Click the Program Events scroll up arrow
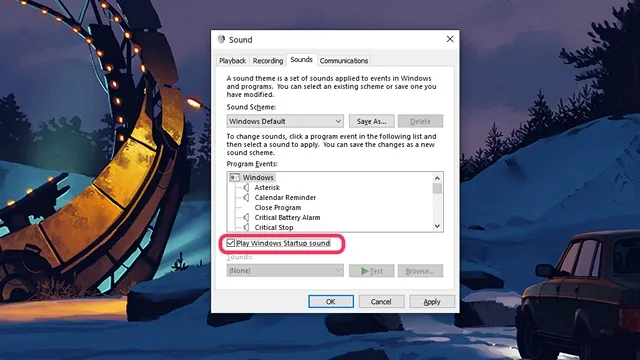The height and width of the screenshot is (360, 640). tap(438, 178)
